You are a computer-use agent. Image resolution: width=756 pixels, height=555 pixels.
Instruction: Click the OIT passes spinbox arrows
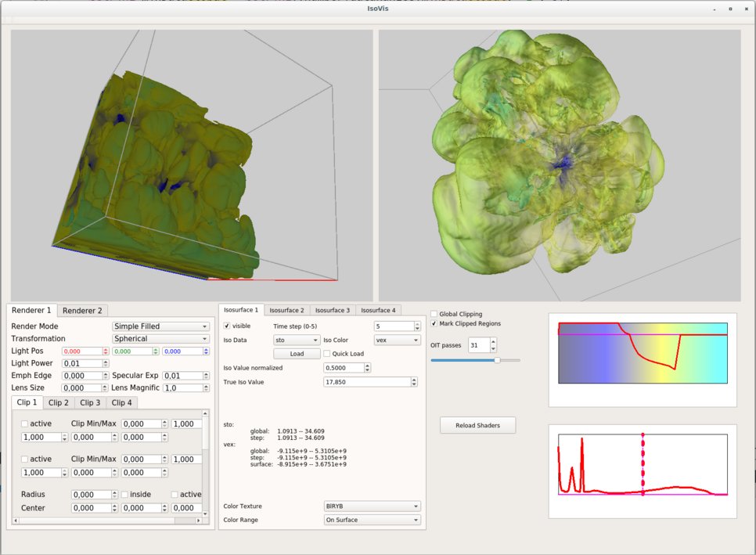[x=492, y=345]
